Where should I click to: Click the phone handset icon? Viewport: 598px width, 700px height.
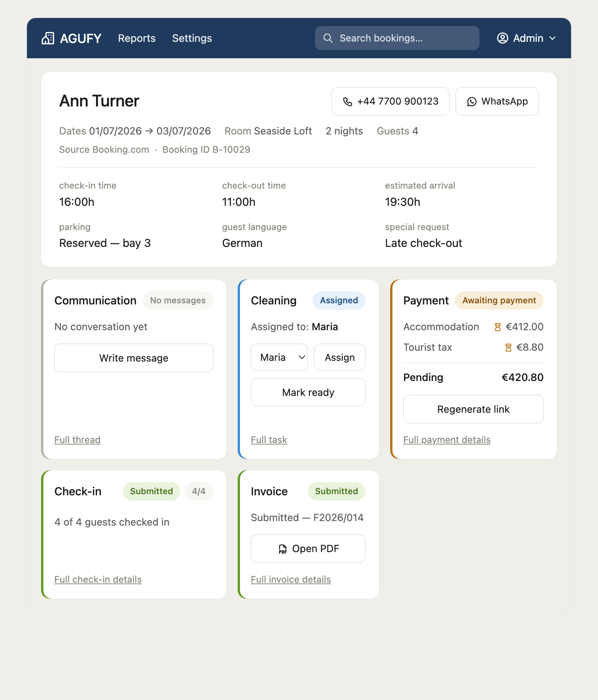pos(348,102)
